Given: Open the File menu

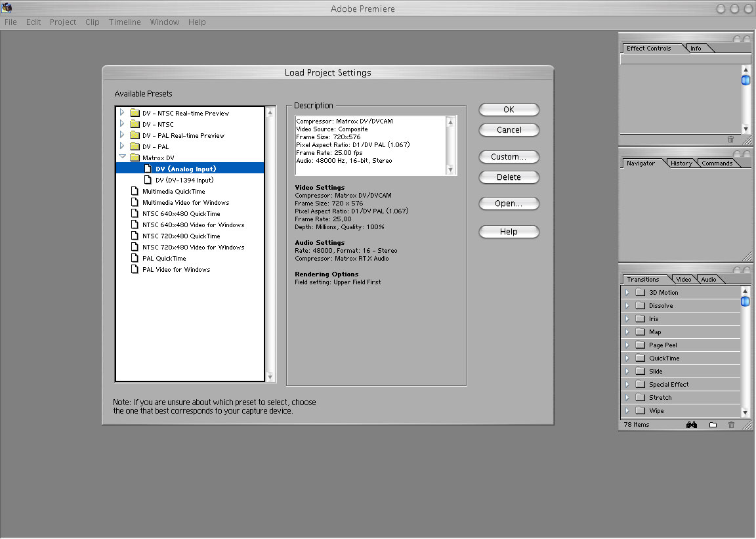Looking at the screenshot, I should coord(10,22).
